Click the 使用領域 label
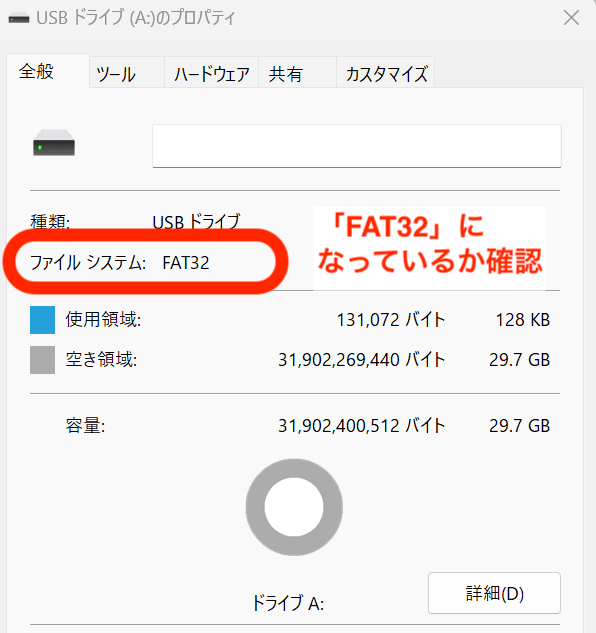The image size is (596, 633). (103, 319)
